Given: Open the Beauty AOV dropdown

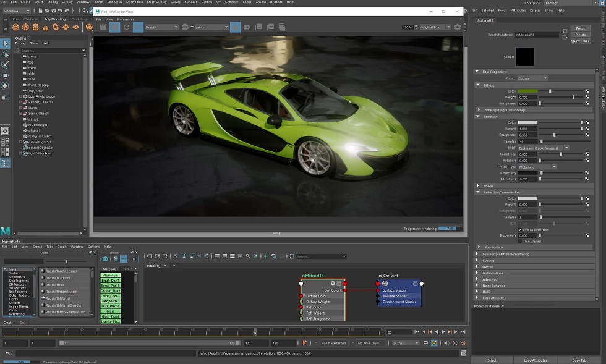Looking at the screenshot, I should click(160, 27).
